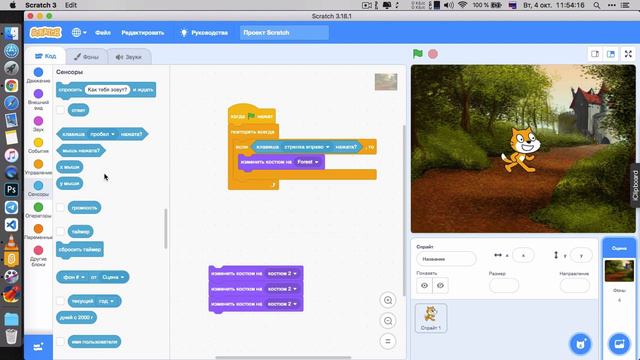The image size is (640, 360).
Task: Choose a new sprite cat button
Action: click(x=580, y=344)
